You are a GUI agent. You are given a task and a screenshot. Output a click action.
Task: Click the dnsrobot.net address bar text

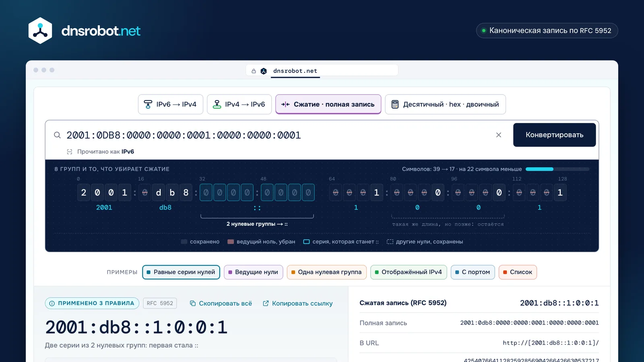[x=295, y=71]
